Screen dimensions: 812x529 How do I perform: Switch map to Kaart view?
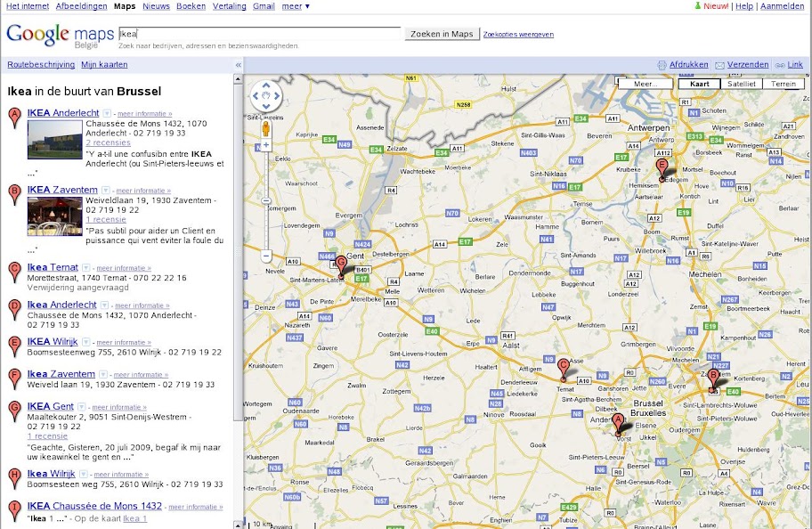[699, 84]
